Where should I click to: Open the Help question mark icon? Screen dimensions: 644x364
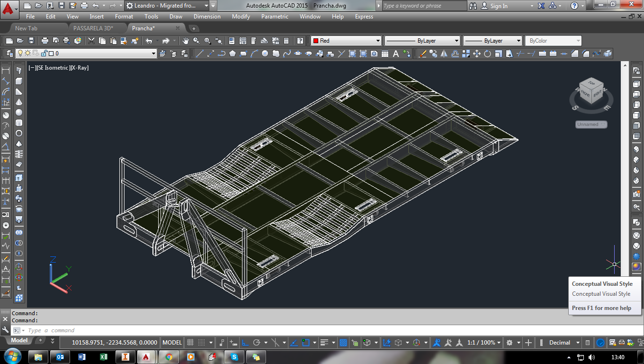300,41
